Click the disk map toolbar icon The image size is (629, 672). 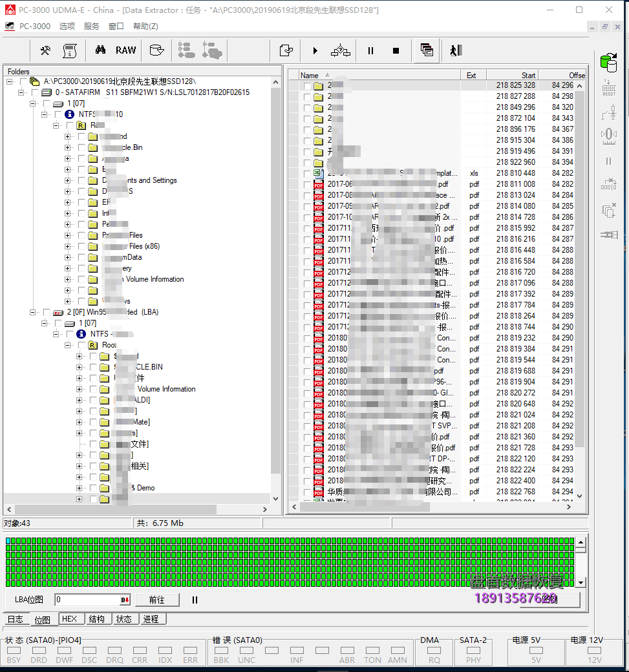point(157,50)
